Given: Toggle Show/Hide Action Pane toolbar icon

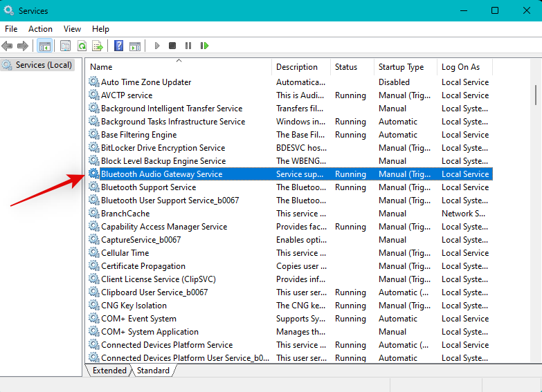Looking at the screenshot, I should click(x=135, y=46).
